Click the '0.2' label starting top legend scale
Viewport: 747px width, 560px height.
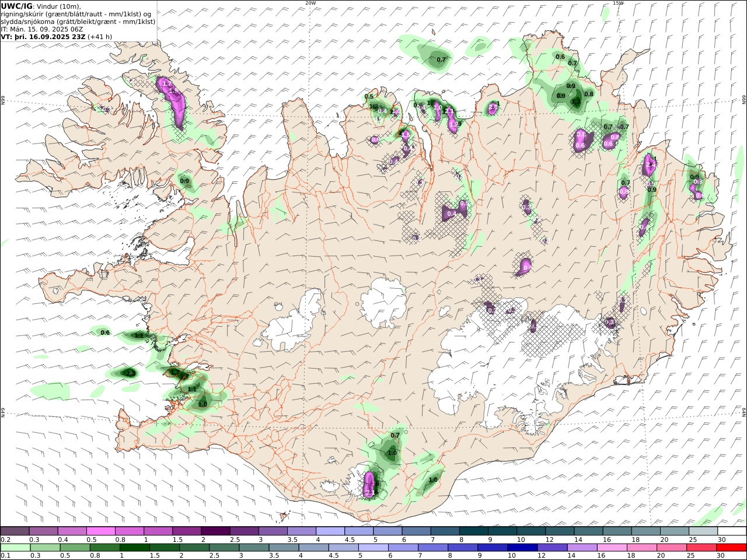pos(5,540)
